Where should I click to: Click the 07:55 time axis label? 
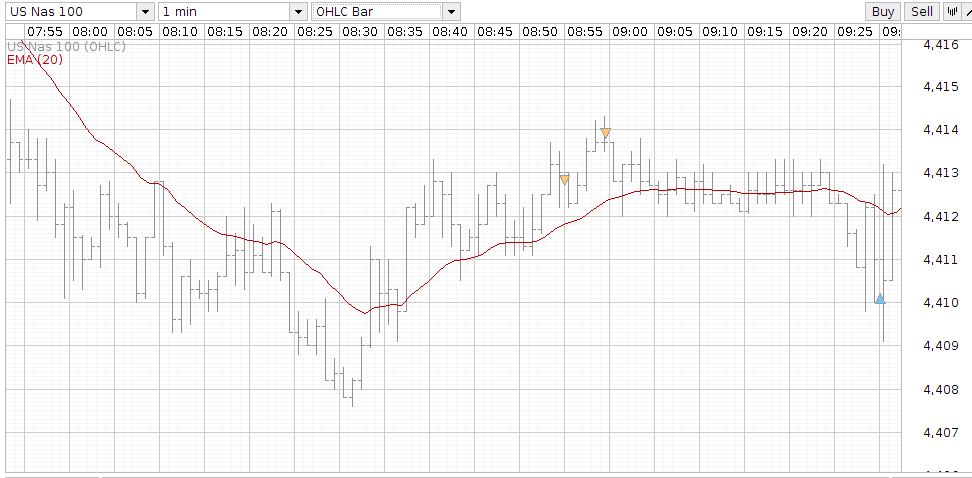point(45,32)
